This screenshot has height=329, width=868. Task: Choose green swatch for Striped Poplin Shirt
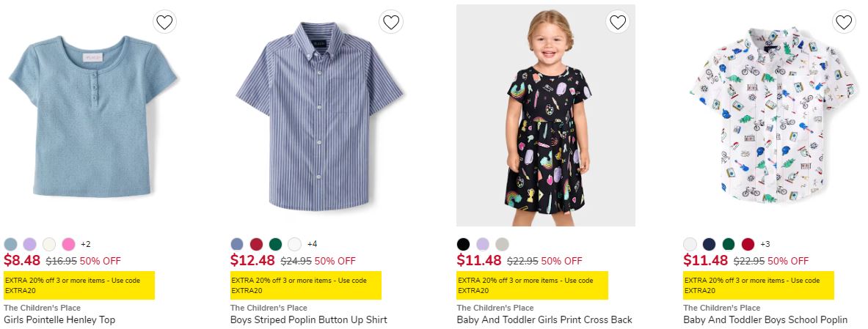pyautogui.click(x=275, y=244)
